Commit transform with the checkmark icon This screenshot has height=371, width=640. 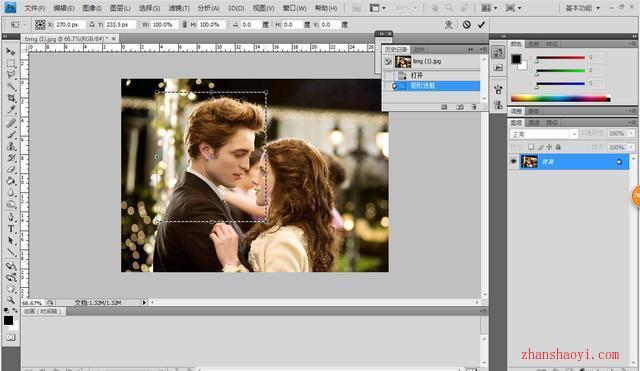pos(481,24)
